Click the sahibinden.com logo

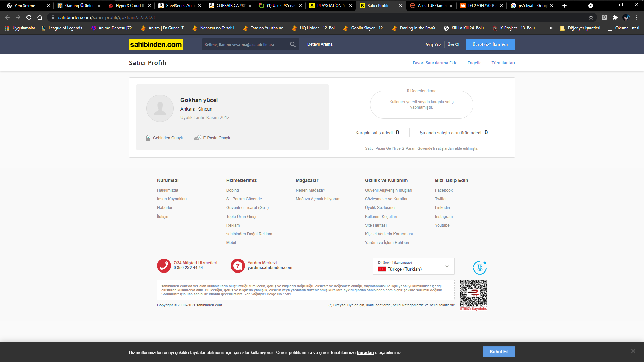tap(156, 44)
